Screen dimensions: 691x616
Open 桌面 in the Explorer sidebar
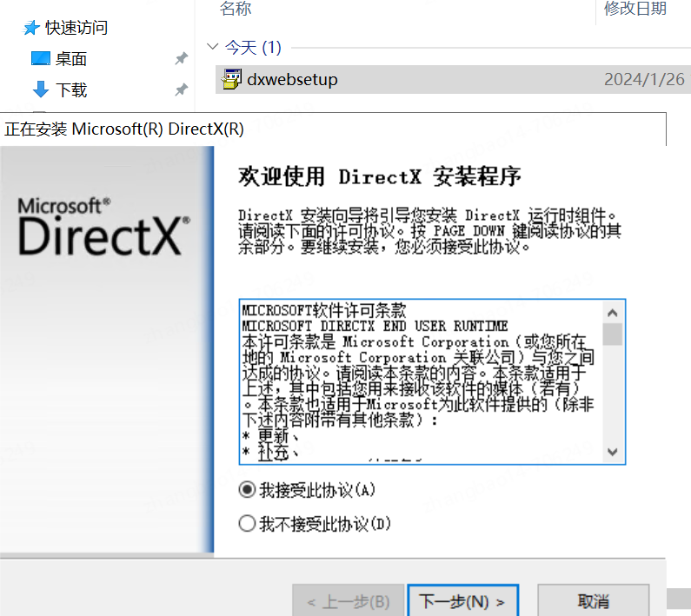tap(71, 58)
